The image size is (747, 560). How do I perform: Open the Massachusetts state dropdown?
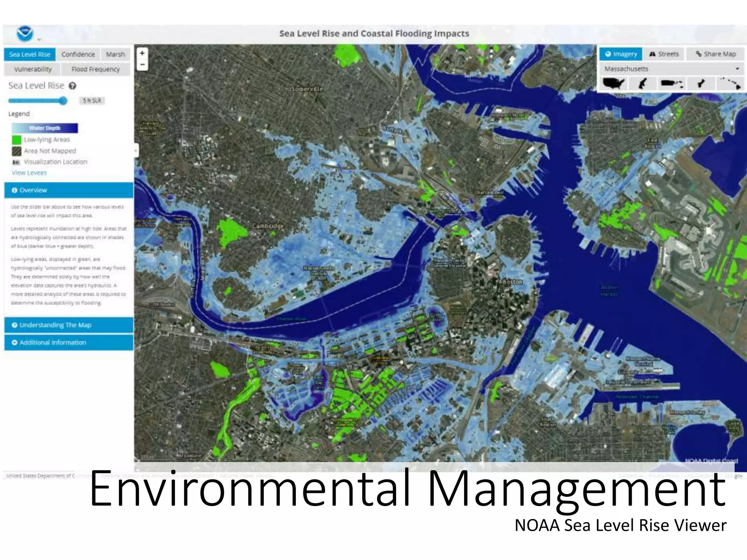[672, 69]
